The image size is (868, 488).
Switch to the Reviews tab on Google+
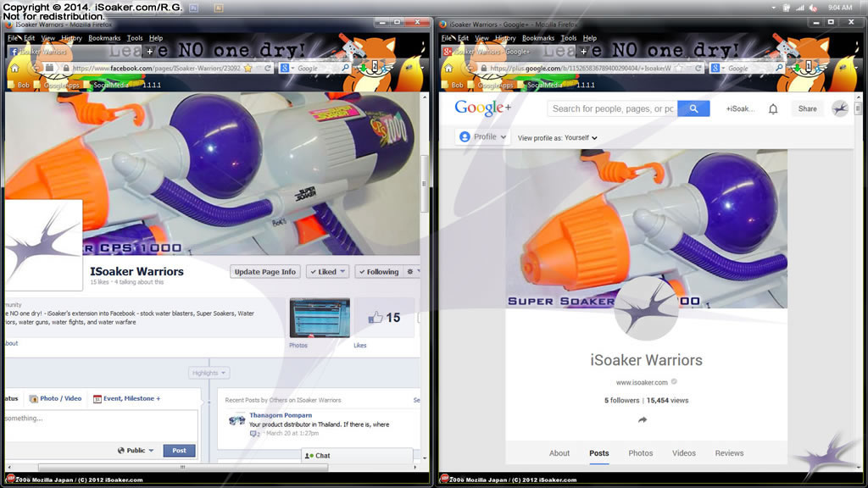[x=729, y=453]
